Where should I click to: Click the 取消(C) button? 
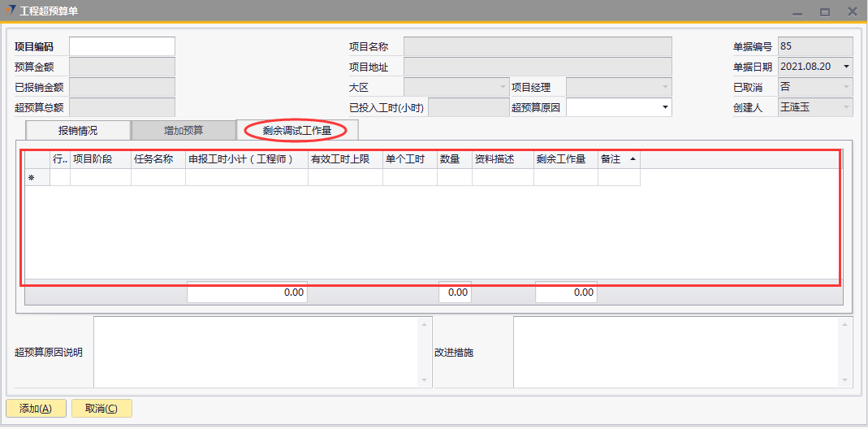(101, 409)
